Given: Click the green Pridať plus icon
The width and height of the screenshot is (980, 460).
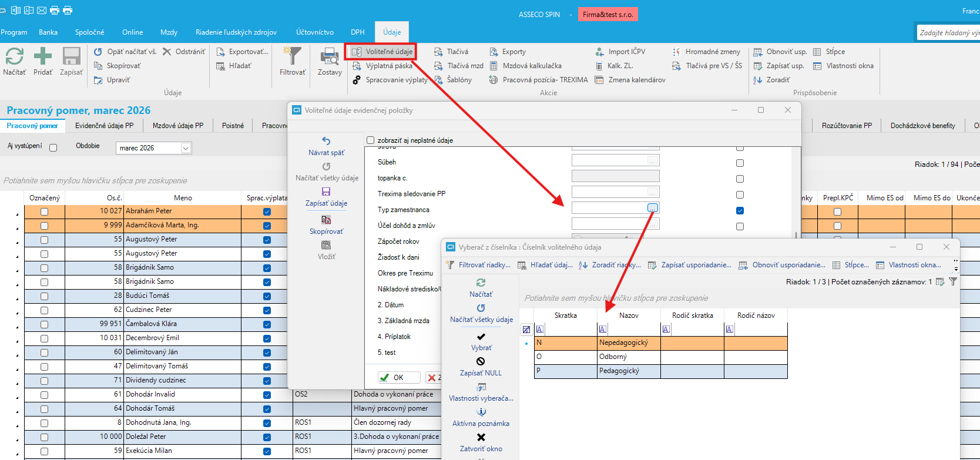Looking at the screenshot, I should coord(43,57).
